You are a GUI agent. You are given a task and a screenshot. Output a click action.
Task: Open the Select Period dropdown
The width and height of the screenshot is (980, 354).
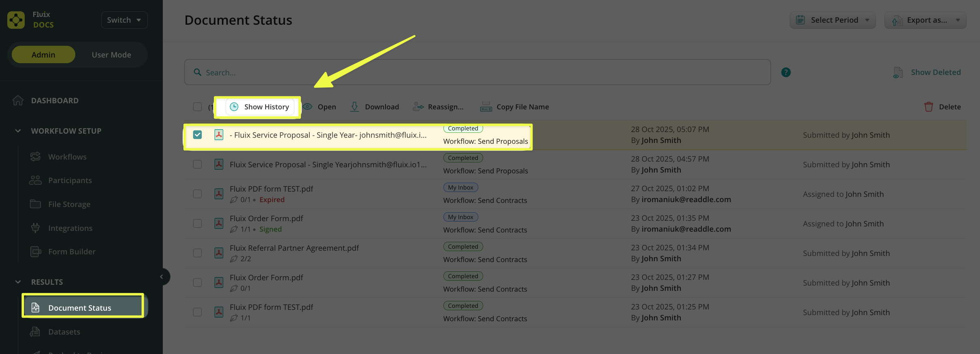tap(832, 20)
